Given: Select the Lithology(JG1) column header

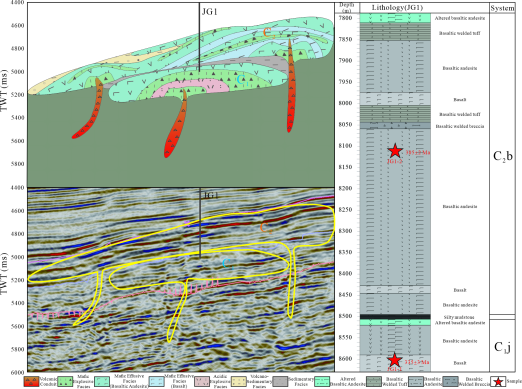Looking at the screenshot, I should tap(397, 7).
